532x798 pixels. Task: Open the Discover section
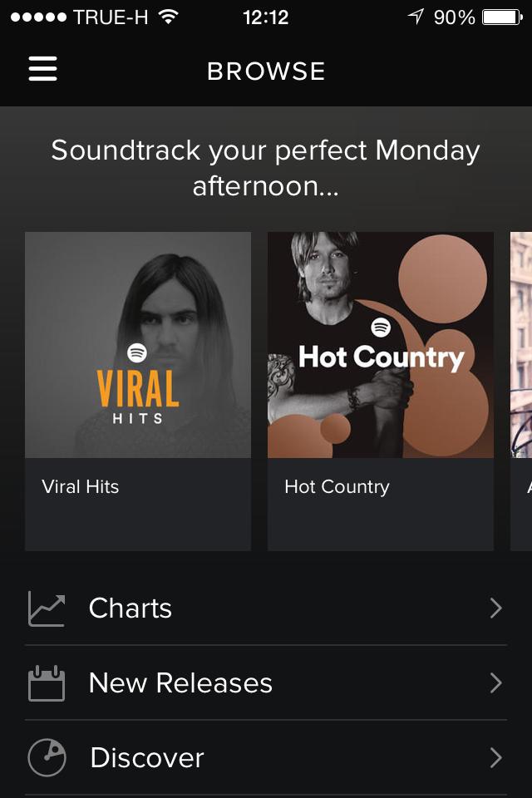coord(146,758)
